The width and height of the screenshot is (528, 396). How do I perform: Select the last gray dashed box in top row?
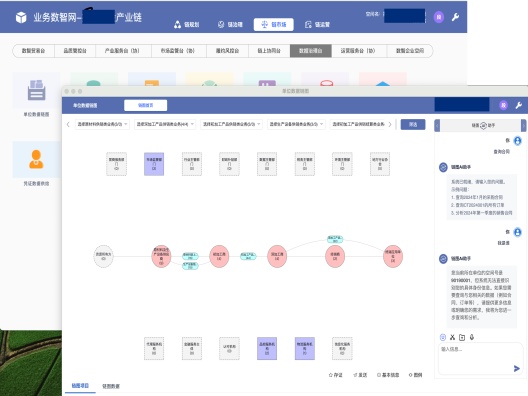click(x=380, y=164)
